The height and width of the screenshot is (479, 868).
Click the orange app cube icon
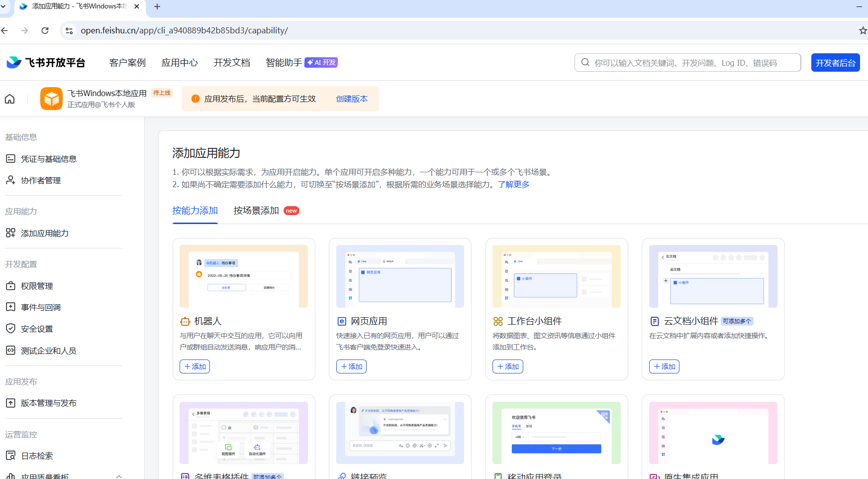pyautogui.click(x=51, y=99)
